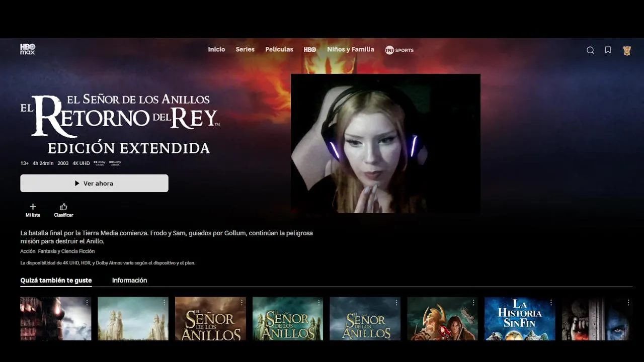Screen dimensions: 644x362
Task: Open options menu on gray-blue Señor de los Anillos card
Action: [x=396, y=303]
